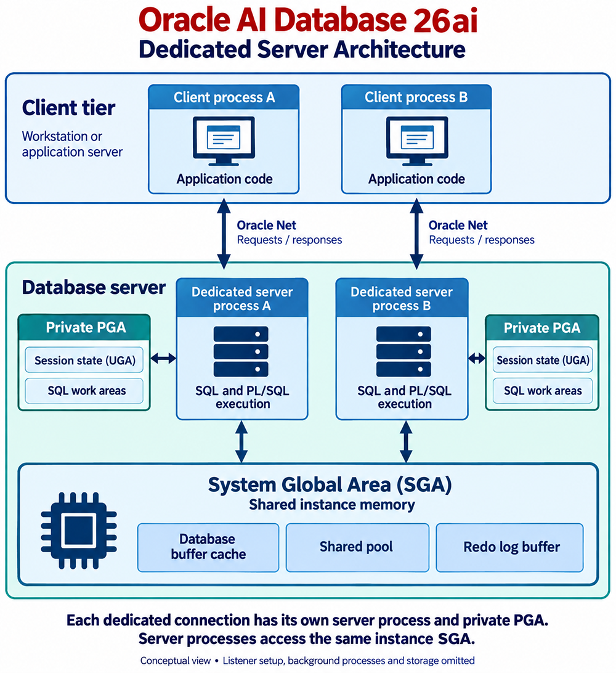This screenshot has height=673, width=616.
Task: Click the server stack icon in process B
Action: pyautogui.click(x=403, y=351)
